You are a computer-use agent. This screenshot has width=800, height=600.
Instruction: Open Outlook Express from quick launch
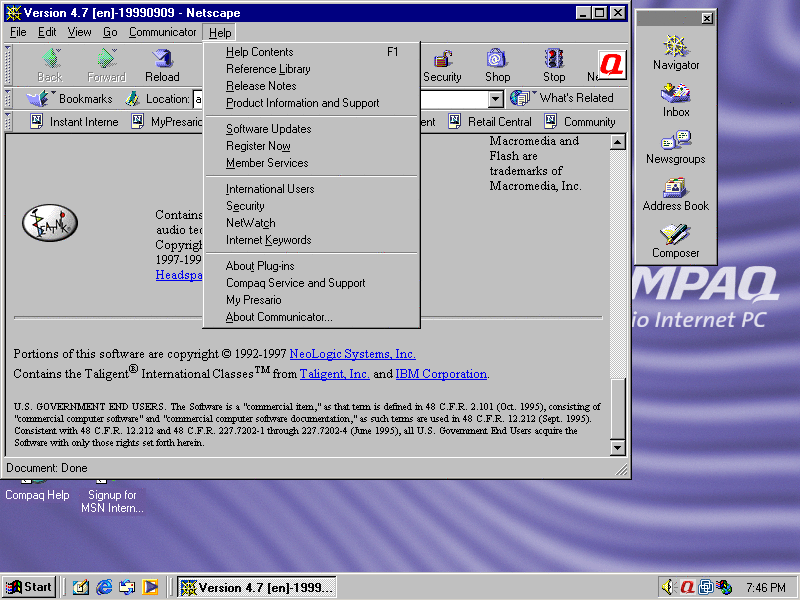click(128, 587)
